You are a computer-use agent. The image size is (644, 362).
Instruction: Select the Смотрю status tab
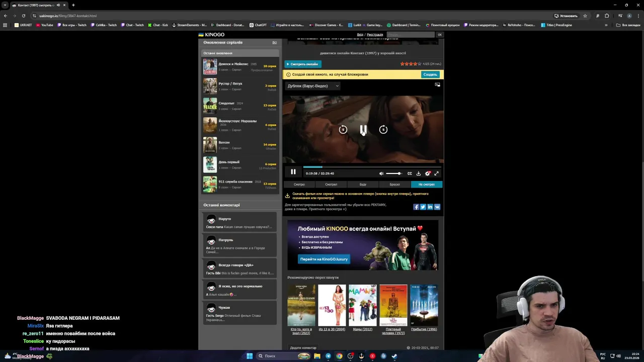point(299,185)
